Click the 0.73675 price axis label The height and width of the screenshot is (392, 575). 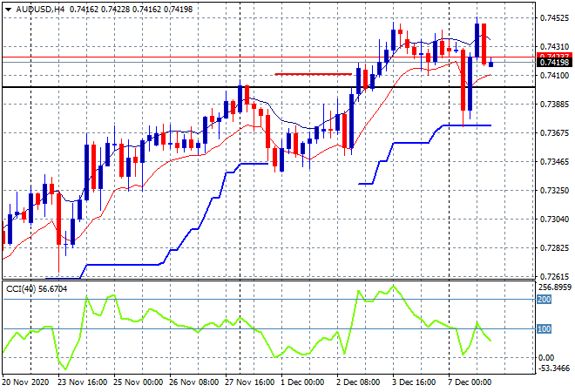[554, 132]
